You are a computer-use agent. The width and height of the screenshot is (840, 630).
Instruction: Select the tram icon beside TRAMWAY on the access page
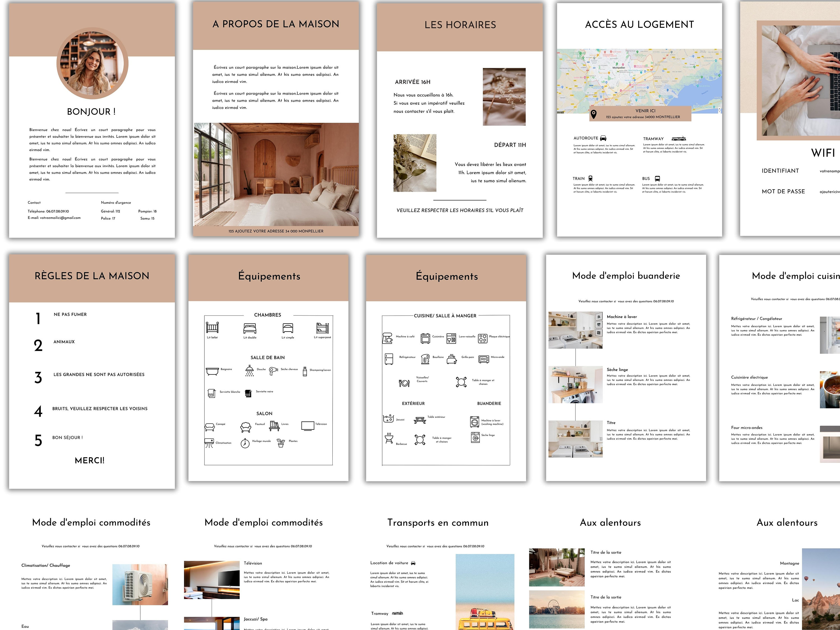(679, 139)
